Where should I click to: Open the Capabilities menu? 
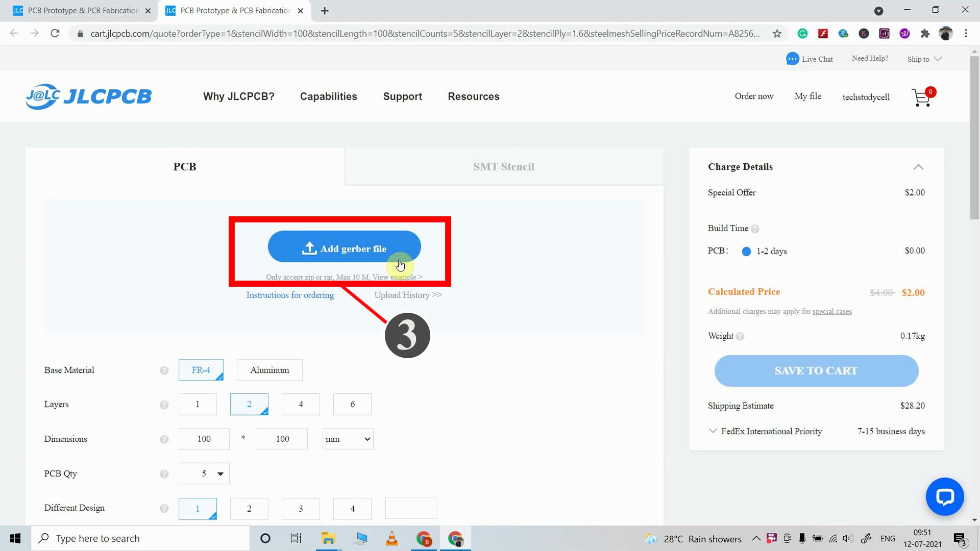click(328, 96)
